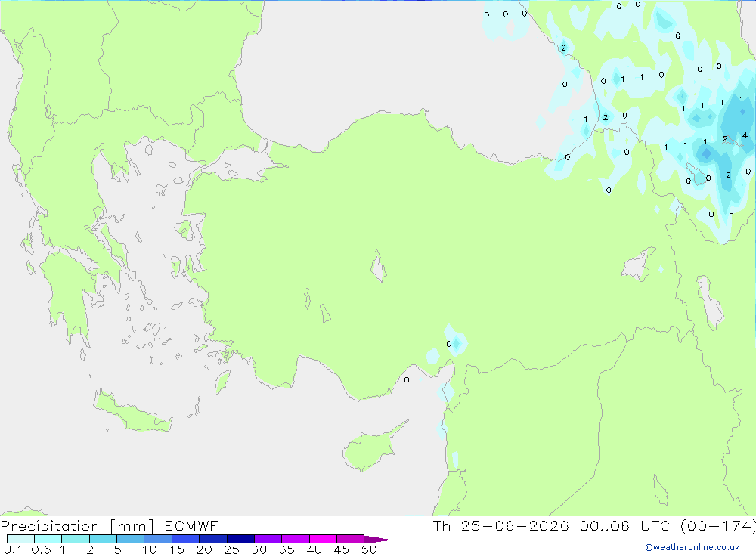Click the legend value label 25
The image size is (756, 554).
click(x=231, y=549)
